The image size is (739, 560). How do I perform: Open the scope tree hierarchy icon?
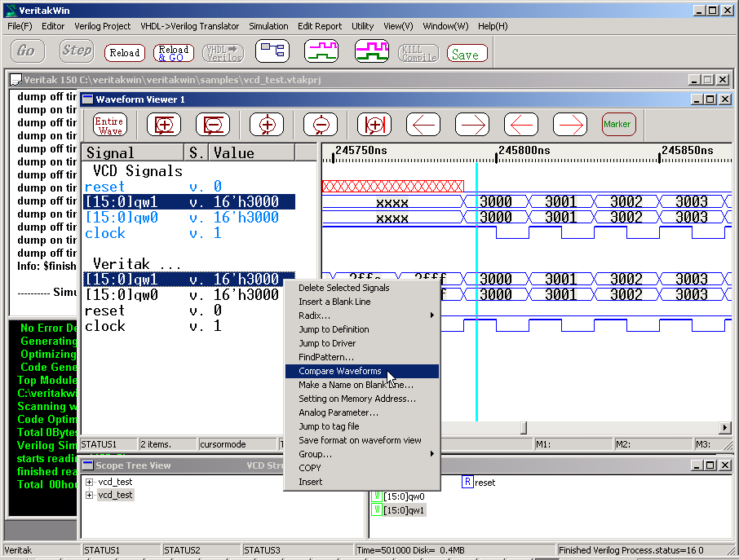[x=272, y=51]
